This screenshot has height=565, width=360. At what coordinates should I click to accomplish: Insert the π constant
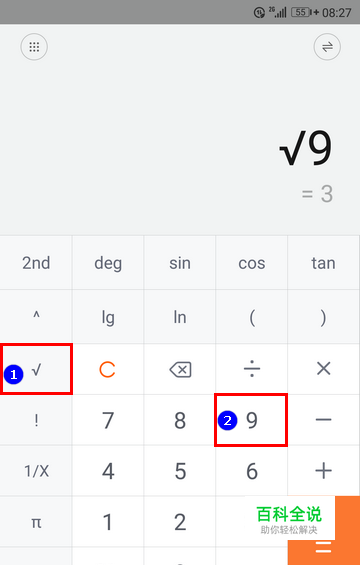pyautogui.click(x=36, y=522)
